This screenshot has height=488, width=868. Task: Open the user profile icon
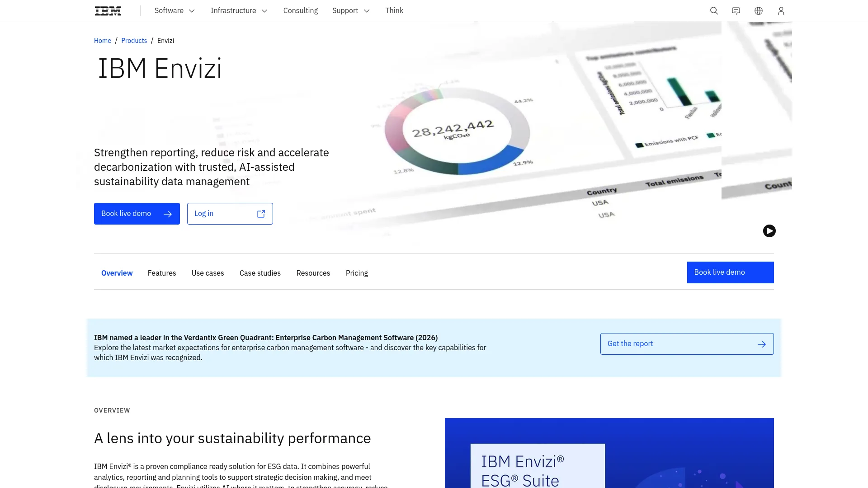pos(781,11)
